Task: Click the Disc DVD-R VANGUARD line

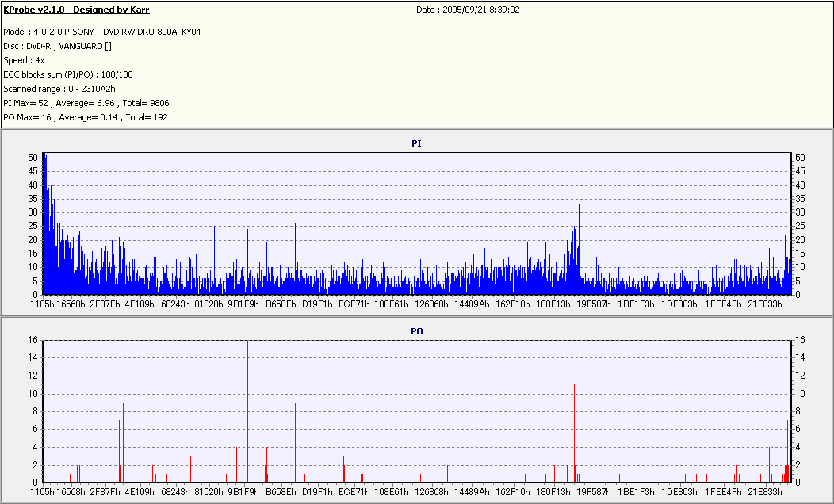Action: coord(57,46)
